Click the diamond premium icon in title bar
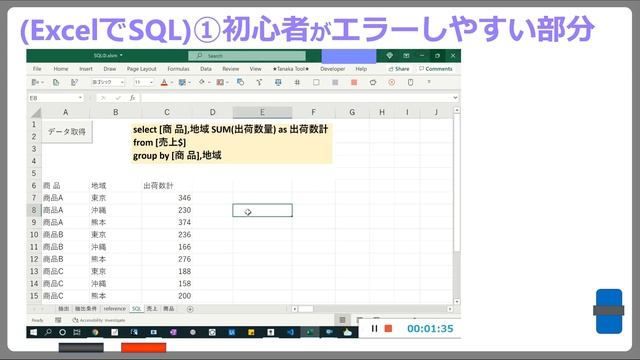This screenshot has height=360, width=640. [x=389, y=56]
